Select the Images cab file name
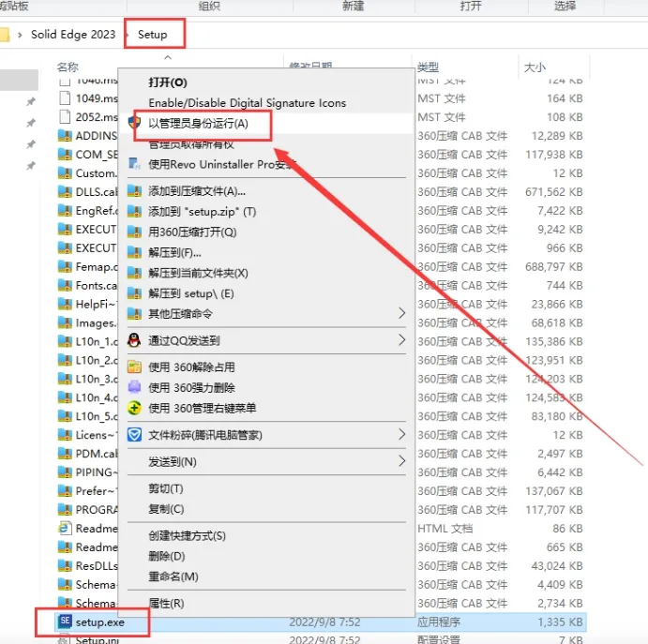Viewport: 648px width, 644px height. click(x=96, y=322)
